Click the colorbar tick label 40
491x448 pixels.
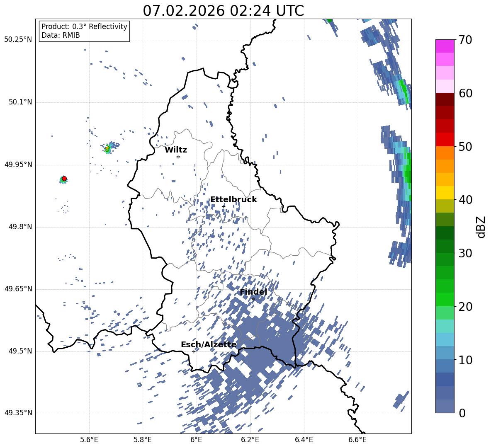(x=465, y=200)
